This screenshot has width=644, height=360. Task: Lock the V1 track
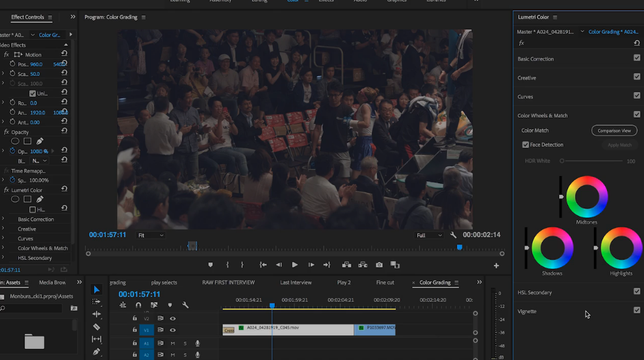click(x=135, y=329)
